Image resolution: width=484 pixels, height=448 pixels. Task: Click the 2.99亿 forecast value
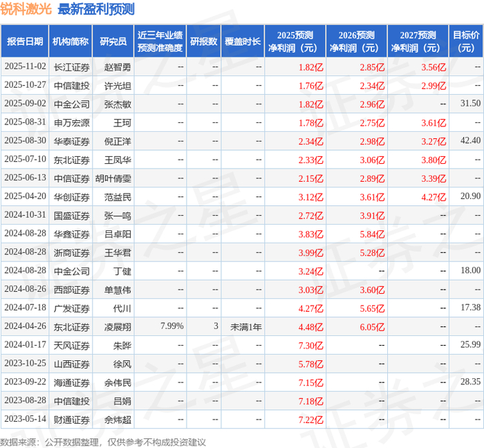[434, 86]
